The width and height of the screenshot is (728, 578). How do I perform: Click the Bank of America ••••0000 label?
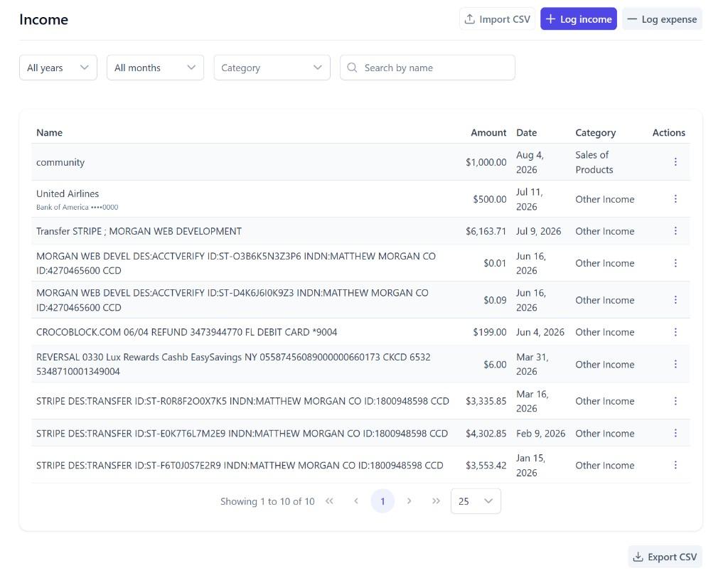(77, 207)
